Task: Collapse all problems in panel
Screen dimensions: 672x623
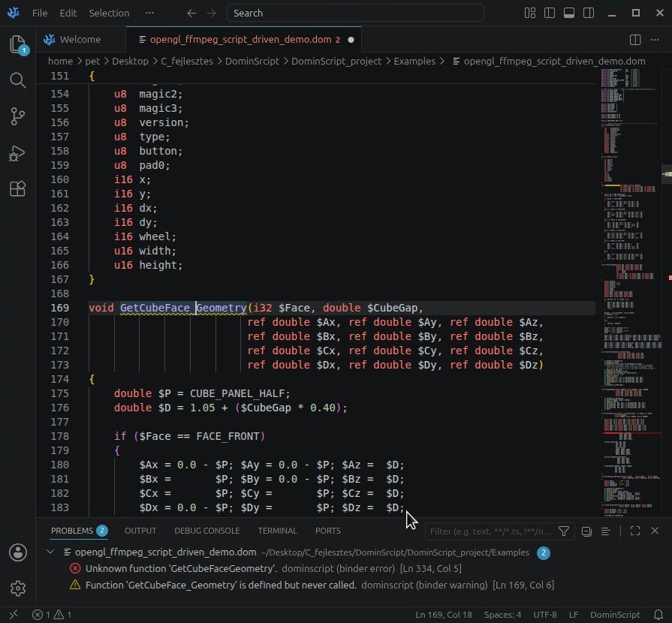Action: pyautogui.click(x=586, y=531)
